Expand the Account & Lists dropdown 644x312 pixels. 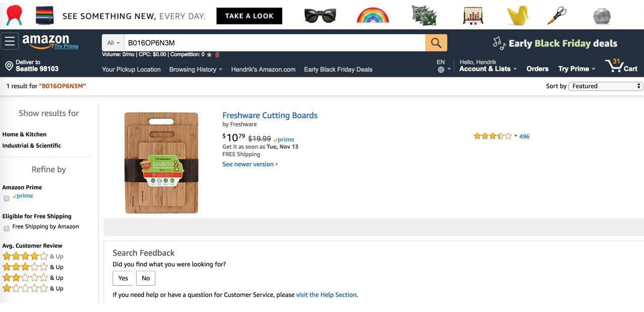click(485, 68)
